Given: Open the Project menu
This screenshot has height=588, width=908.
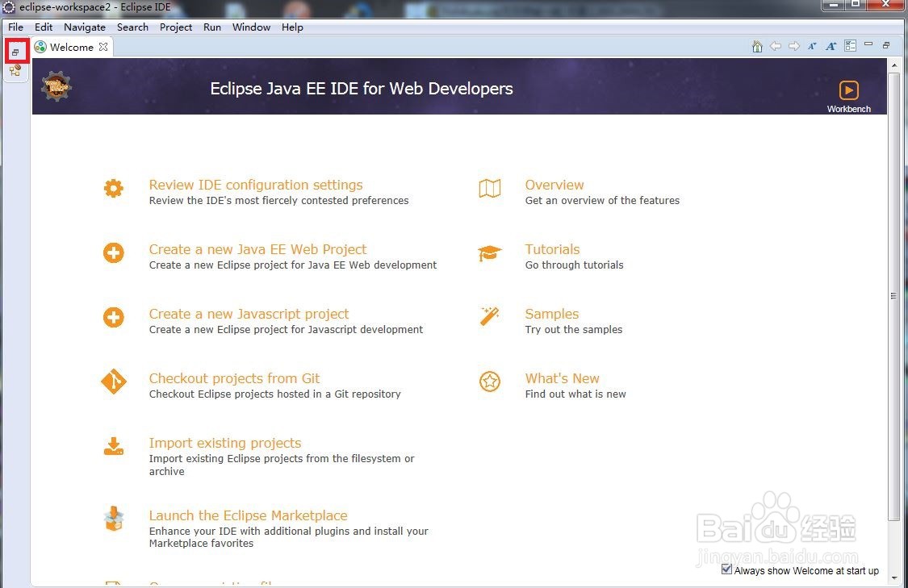Looking at the screenshot, I should [176, 27].
